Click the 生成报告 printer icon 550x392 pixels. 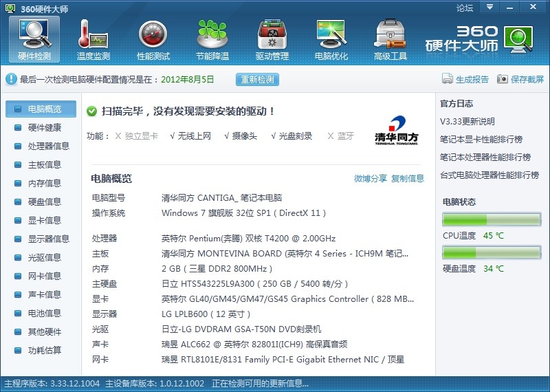448,79
